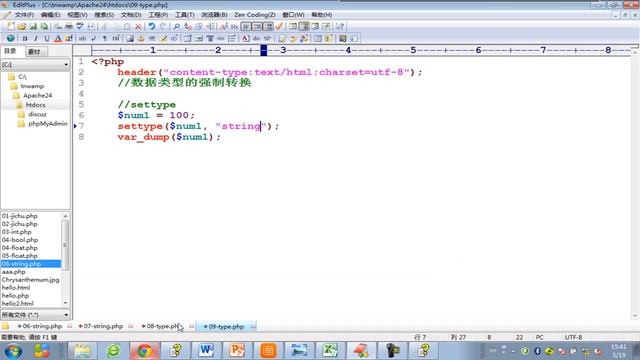Viewport: 640px width, 360px height.
Task: Open the Hex viewer (Hx) icon
Action: [234, 27]
